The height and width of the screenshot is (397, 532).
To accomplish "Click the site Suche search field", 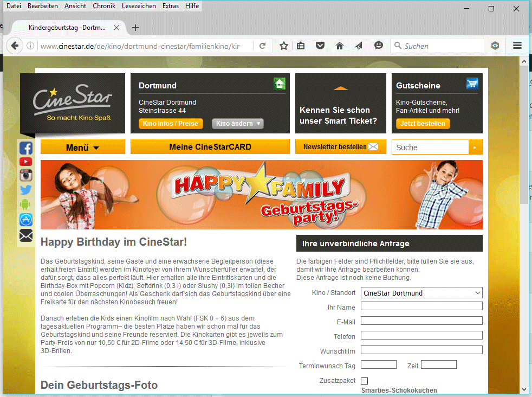I will [430, 148].
